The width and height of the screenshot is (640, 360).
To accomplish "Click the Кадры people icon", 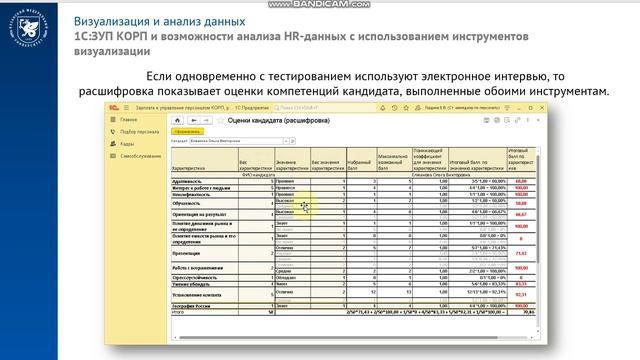I will pos(113,144).
